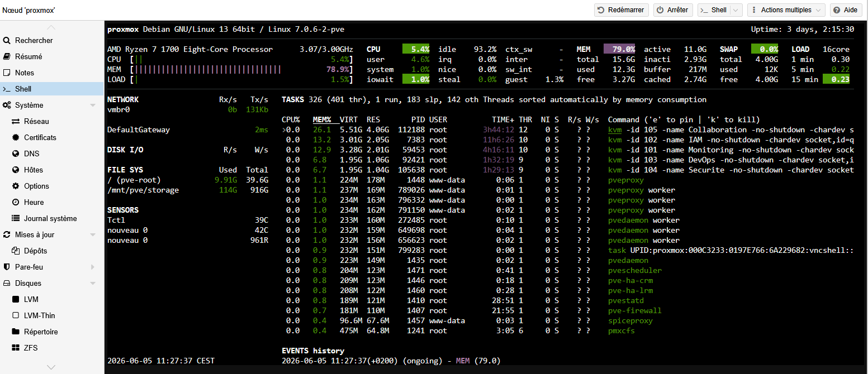
Task: Expand the Pare-feu section arrow
Action: (93, 267)
